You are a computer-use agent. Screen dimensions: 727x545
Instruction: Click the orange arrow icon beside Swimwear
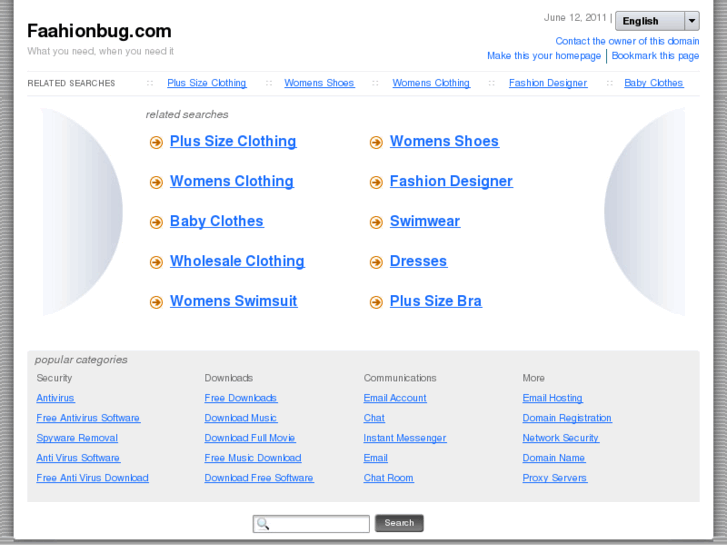click(376, 222)
